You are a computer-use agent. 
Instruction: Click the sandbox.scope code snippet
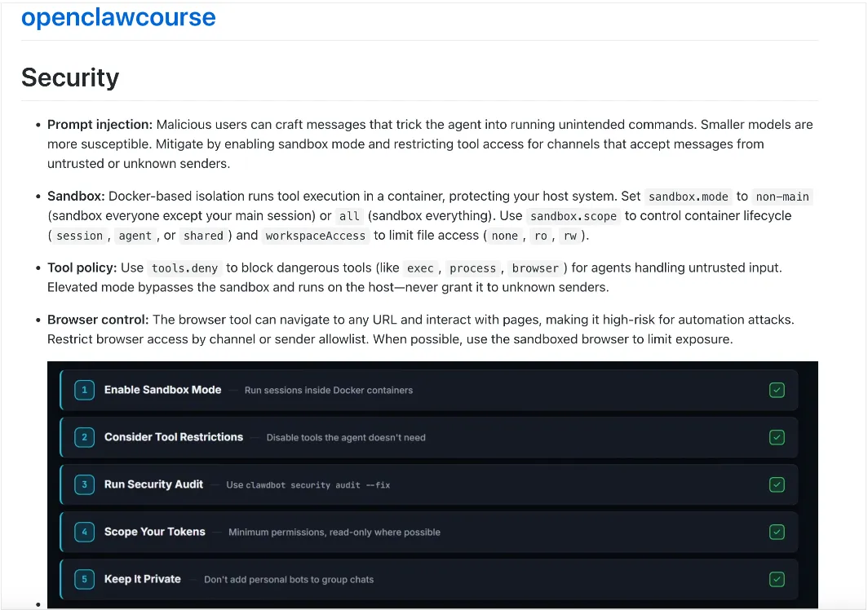(573, 216)
